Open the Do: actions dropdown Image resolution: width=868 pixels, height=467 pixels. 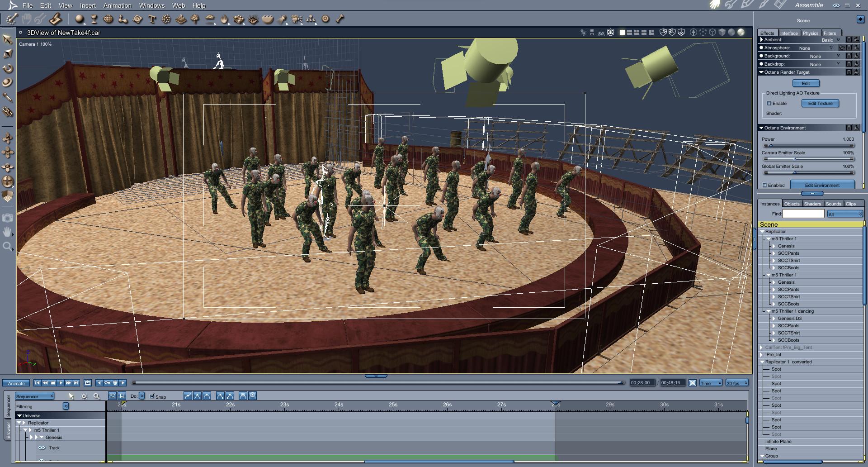pos(142,396)
